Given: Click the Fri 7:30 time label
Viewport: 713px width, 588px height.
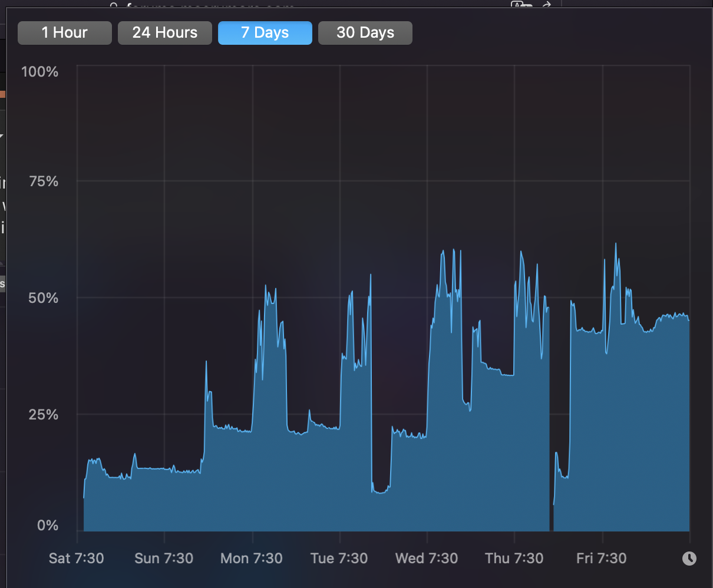Looking at the screenshot, I should [602, 559].
